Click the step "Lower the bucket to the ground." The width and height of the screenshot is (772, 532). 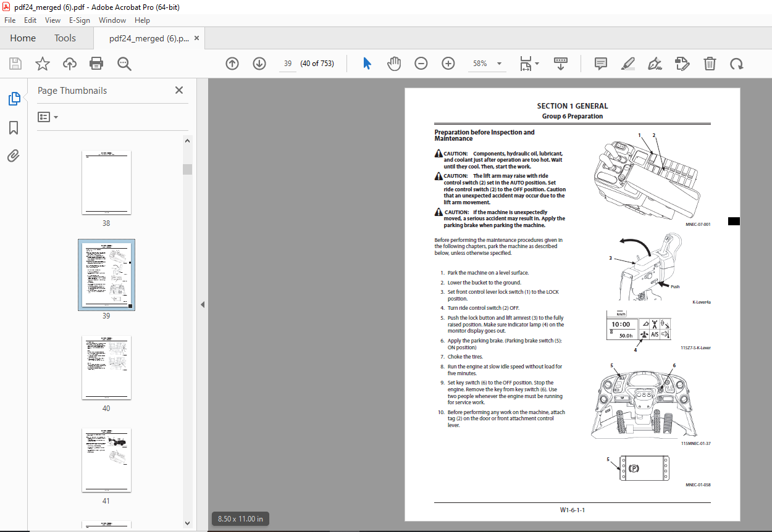click(484, 283)
